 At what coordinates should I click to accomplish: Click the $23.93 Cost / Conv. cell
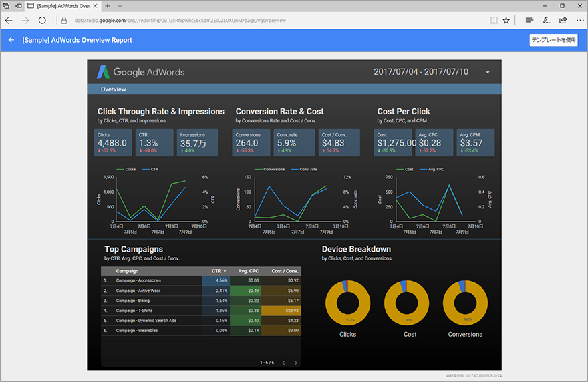[x=281, y=311]
